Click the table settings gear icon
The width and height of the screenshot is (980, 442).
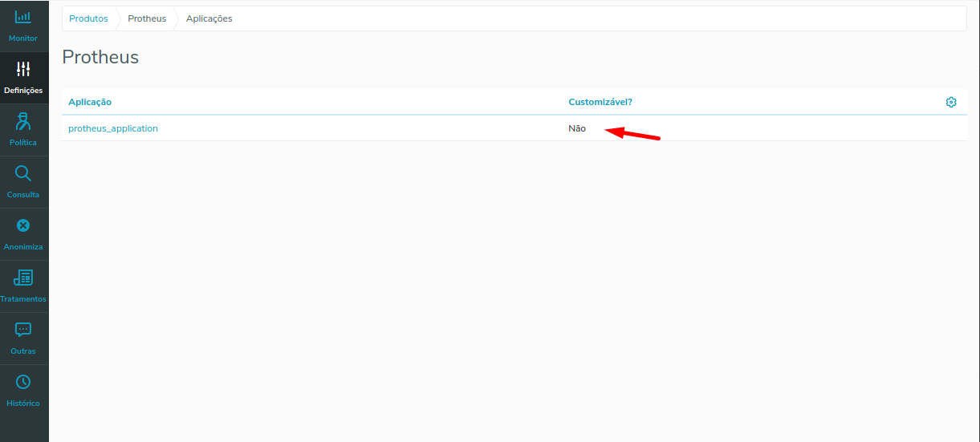pyautogui.click(x=951, y=102)
